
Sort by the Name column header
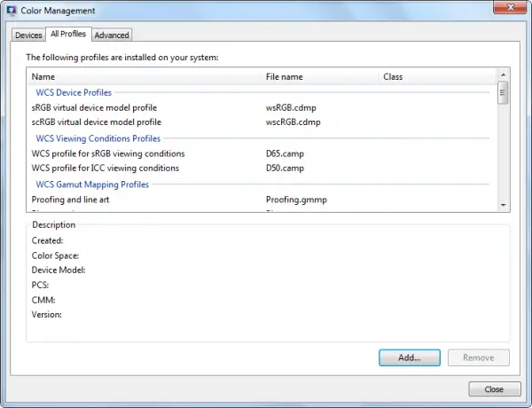click(144, 76)
